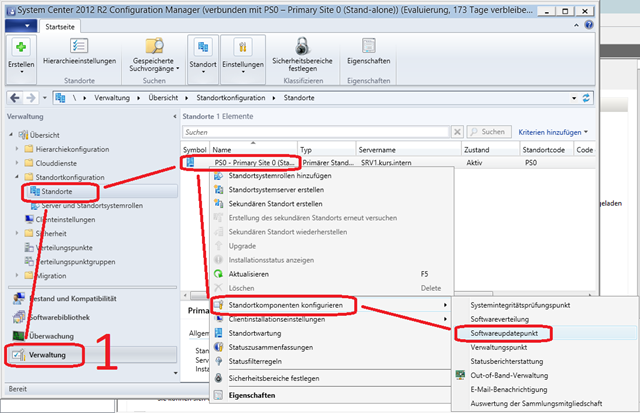
Task: Collapse the Verwaltung navigation pane
Action: point(175,117)
